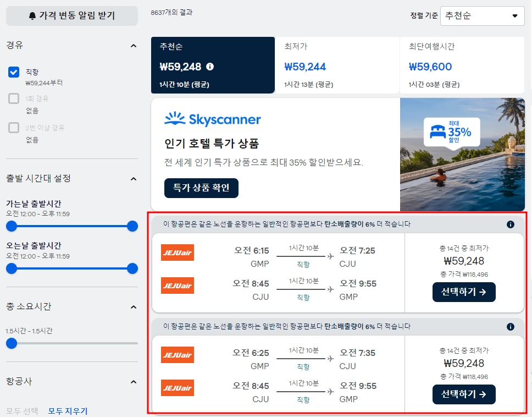Click left handle of 가는날 출발시간 slider

click(x=12, y=226)
